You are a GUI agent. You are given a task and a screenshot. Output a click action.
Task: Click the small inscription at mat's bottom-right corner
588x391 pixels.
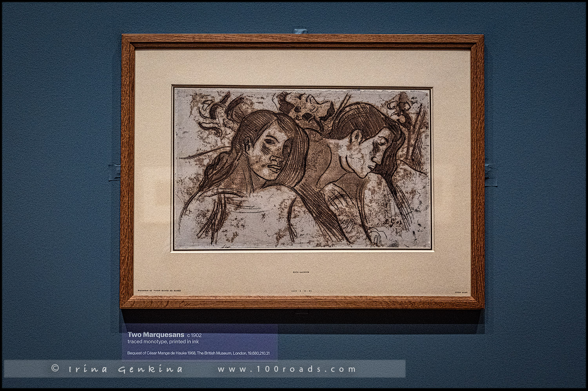[x=461, y=292]
